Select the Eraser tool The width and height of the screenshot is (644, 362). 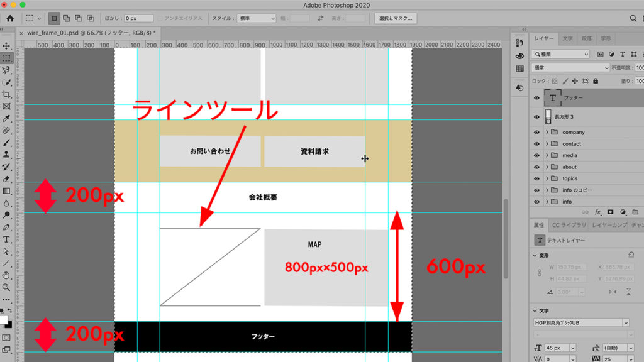pos(6,179)
